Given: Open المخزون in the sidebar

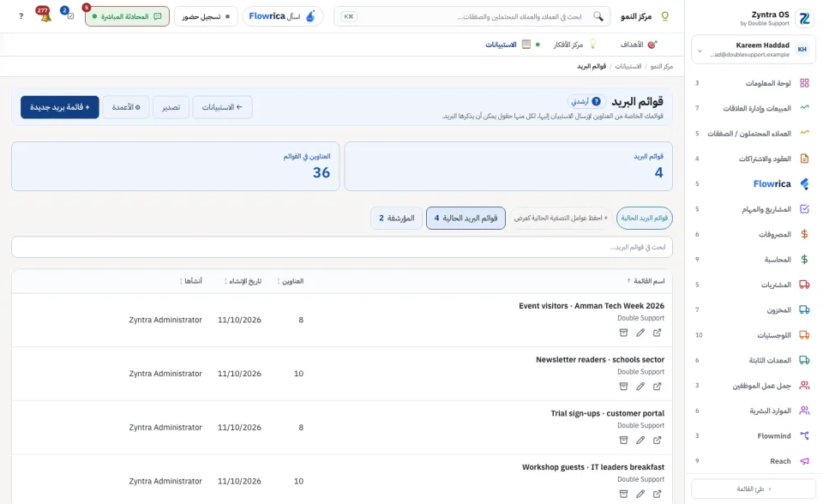Looking at the screenshot, I should [754, 309].
